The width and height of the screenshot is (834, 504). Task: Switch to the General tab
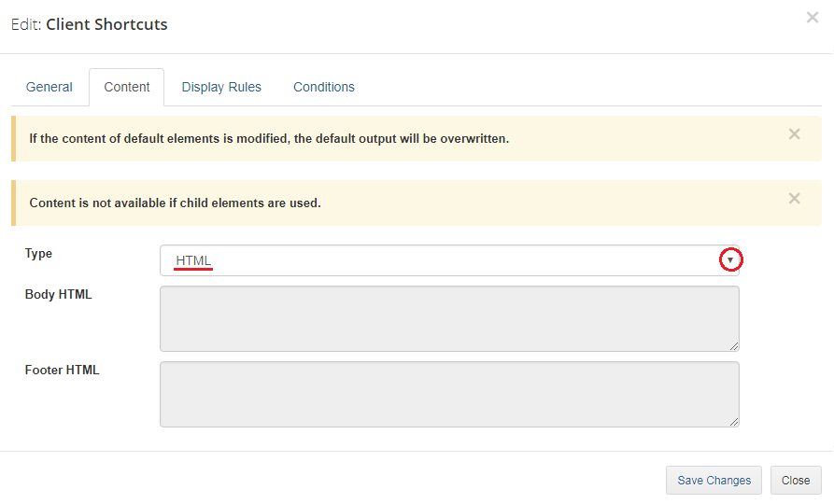coord(49,87)
